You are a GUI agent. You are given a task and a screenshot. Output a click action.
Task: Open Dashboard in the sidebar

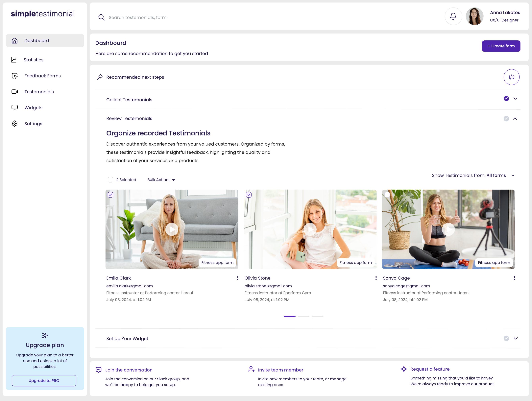pos(45,41)
